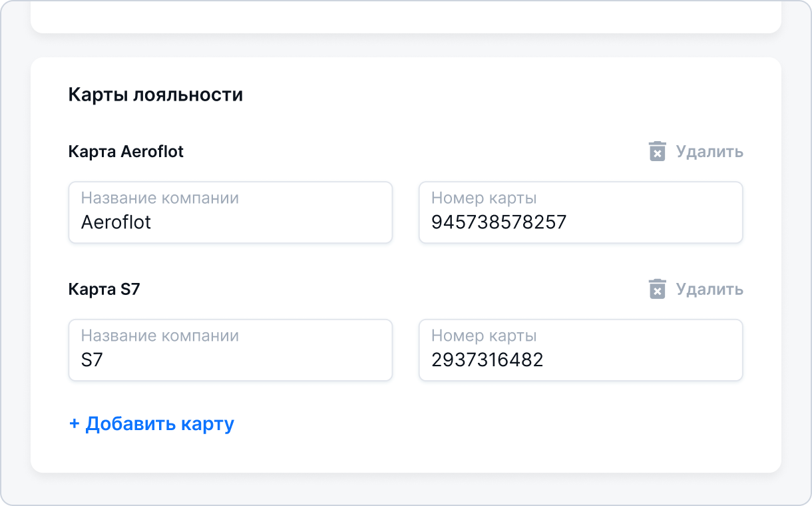Focus the S7 card number field
Screen dimensions: 812x506
(580, 350)
